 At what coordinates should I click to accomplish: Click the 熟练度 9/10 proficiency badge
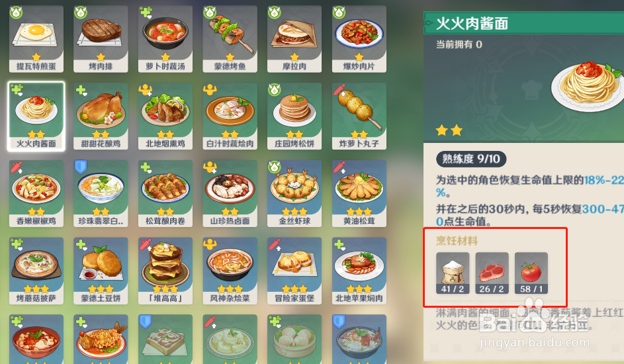(471, 159)
